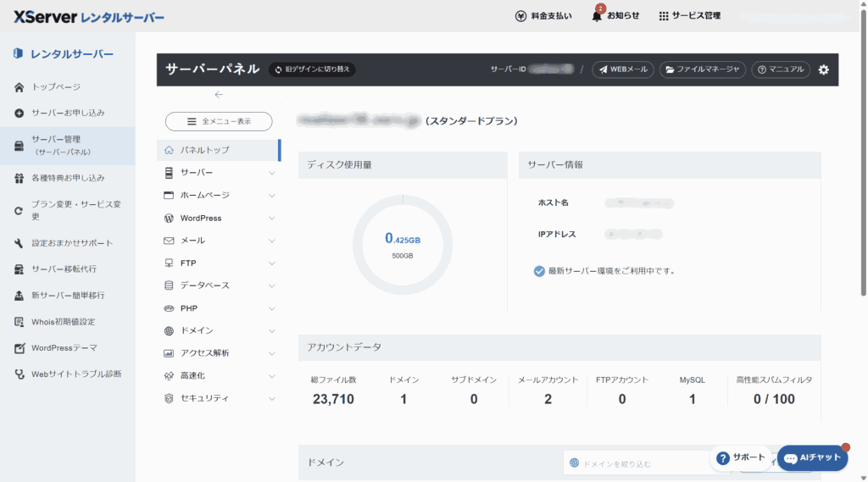Select パネルトップ in the panel menu
Screen dimensions: 868x482
(217, 150)
